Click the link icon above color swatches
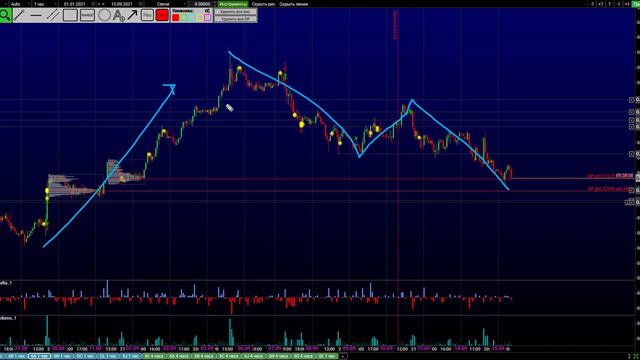The height and width of the screenshot is (360, 640). pyautogui.click(x=207, y=11)
